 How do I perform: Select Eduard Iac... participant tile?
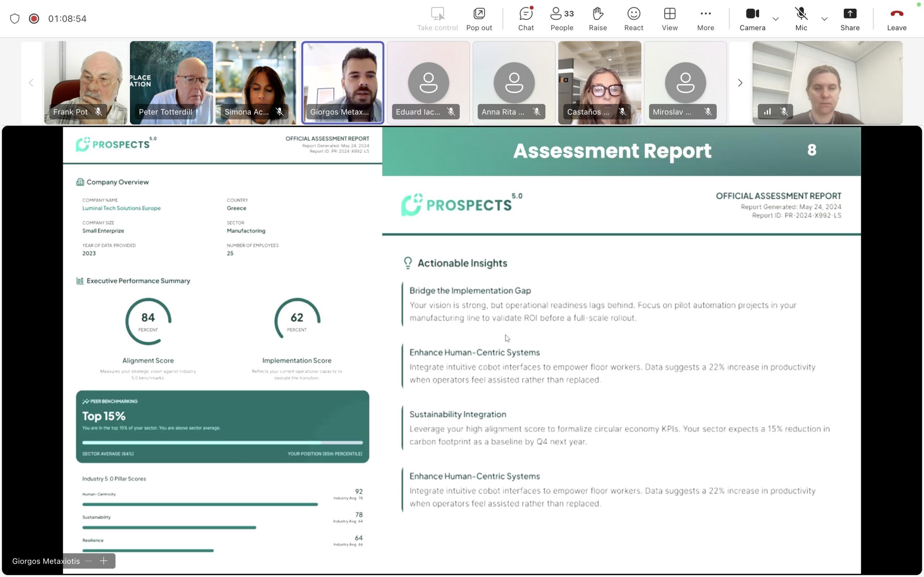point(428,83)
